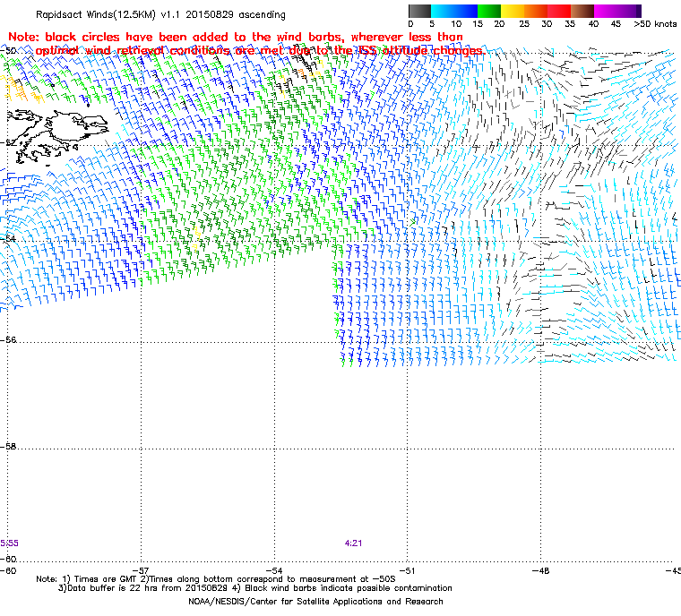Click the cyan-blue 5-15 knots color band

tap(454, 11)
